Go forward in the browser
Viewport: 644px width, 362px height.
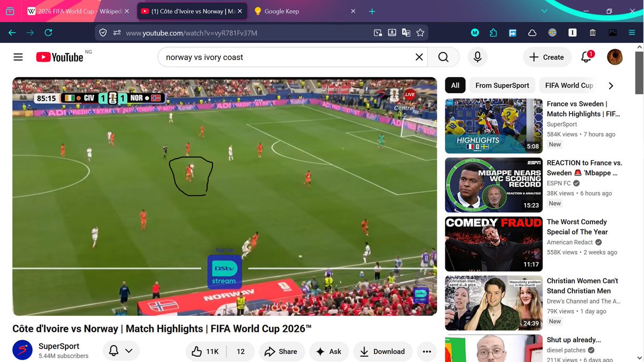point(30,33)
